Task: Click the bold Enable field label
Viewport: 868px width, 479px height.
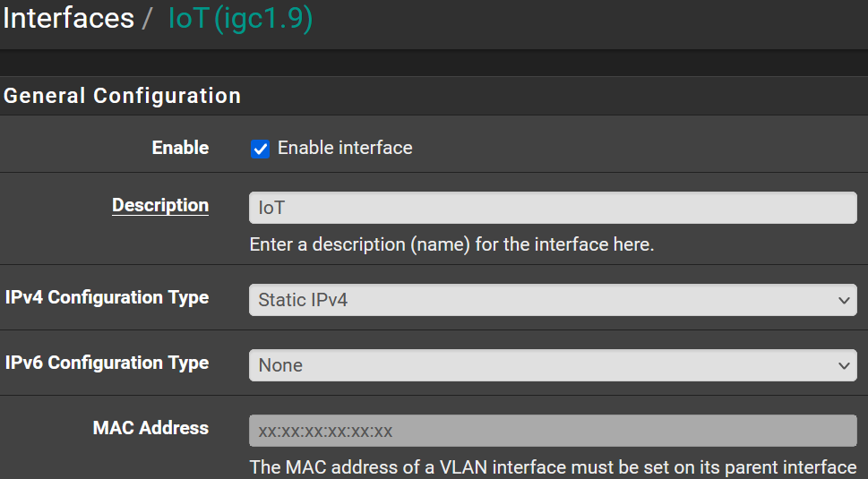Action: click(x=180, y=148)
